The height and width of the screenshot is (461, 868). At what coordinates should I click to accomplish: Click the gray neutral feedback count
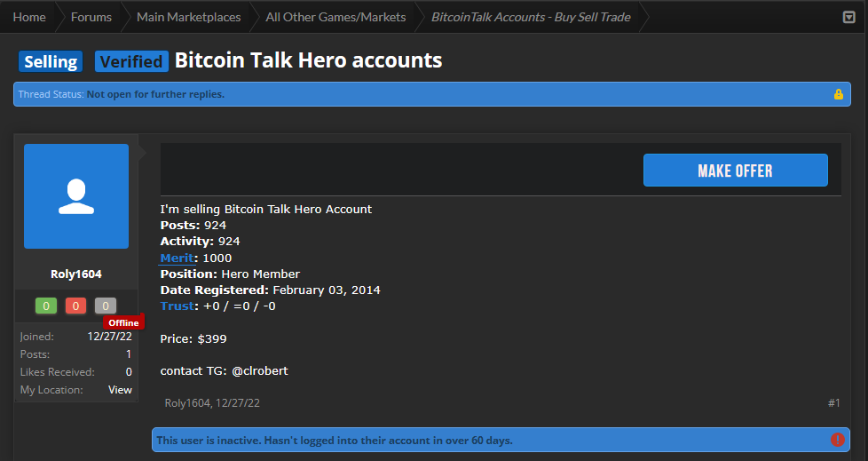tap(106, 306)
